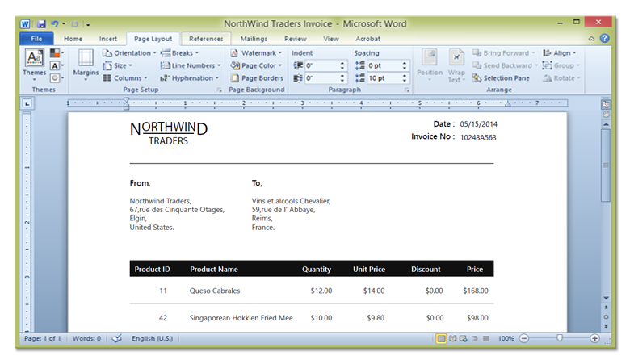This screenshot has height=364, width=630.
Task: Click the proofing errors check icon
Action: 117,339
